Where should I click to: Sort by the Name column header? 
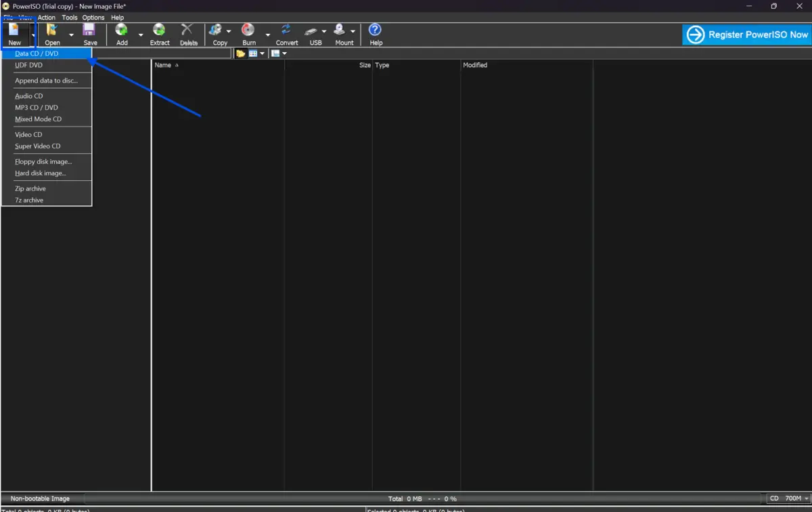(x=218, y=66)
